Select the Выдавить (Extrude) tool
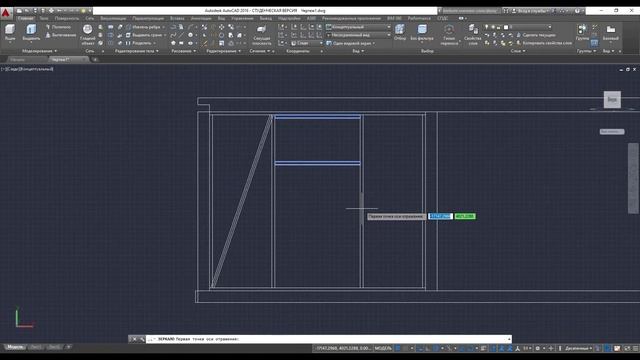Screen dimensions: 640x360 tap(31, 32)
